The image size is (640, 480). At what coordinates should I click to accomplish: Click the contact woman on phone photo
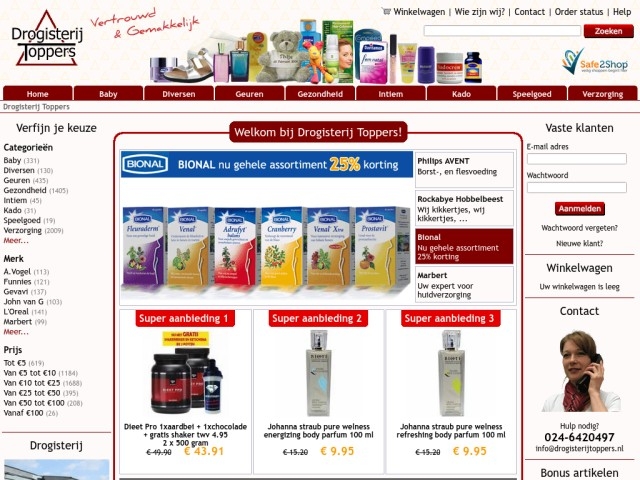pos(581,371)
